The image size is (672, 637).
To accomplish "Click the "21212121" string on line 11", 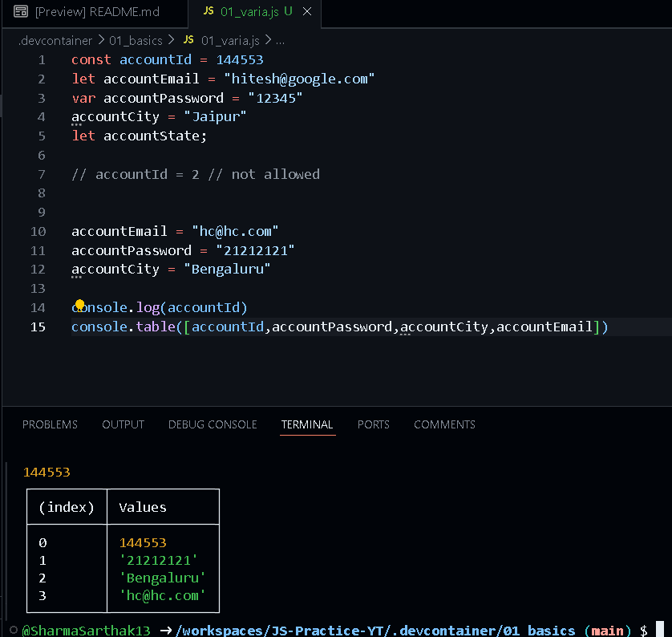I will tap(255, 251).
